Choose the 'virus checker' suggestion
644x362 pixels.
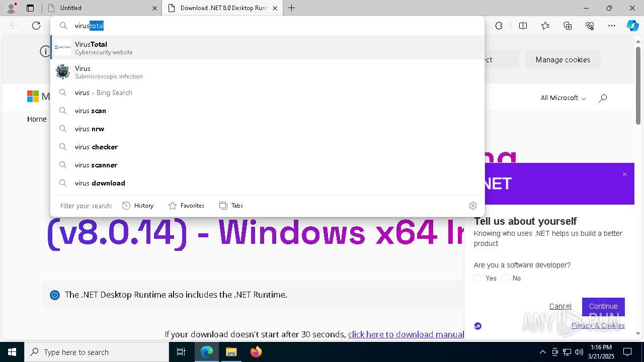267,147
